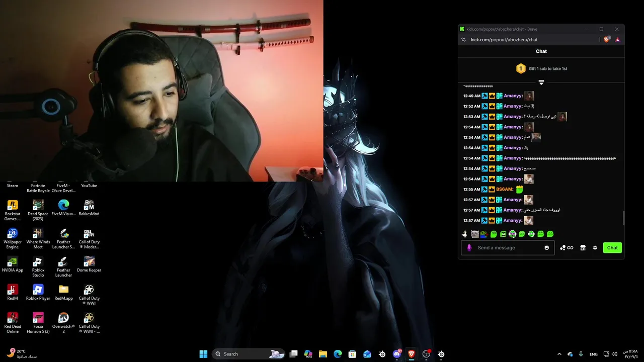
Task: Launch Red Dead Online desktop shortcut
Action: [13, 323]
